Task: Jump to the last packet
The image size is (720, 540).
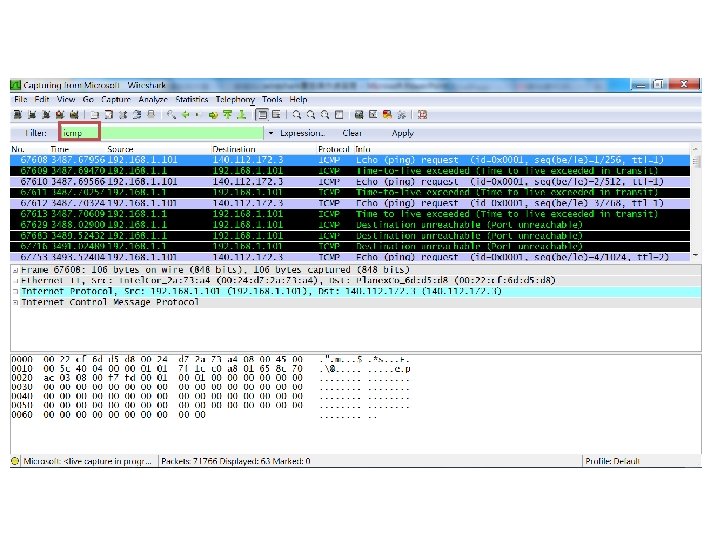Action: pyautogui.click(x=241, y=115)
